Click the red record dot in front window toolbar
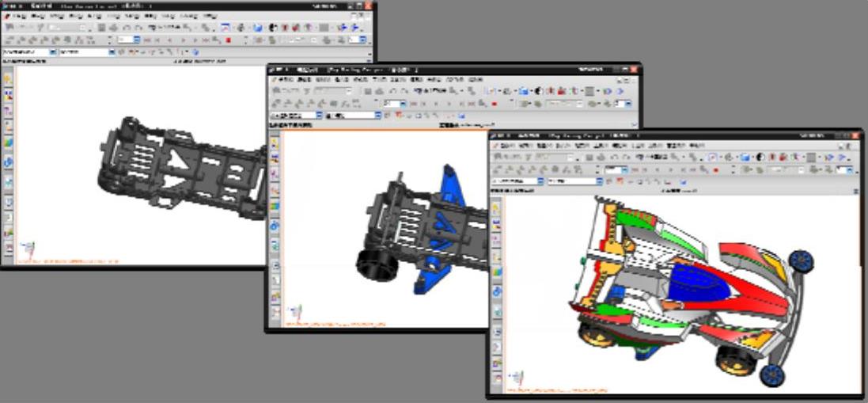 [x=715, y=170]
